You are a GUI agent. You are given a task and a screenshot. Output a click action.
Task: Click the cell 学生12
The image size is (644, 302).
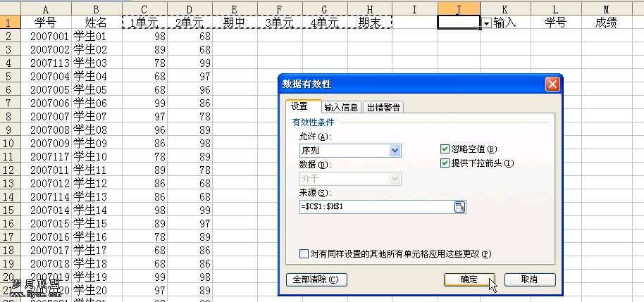pyautogui.click(x=97, y=183)
